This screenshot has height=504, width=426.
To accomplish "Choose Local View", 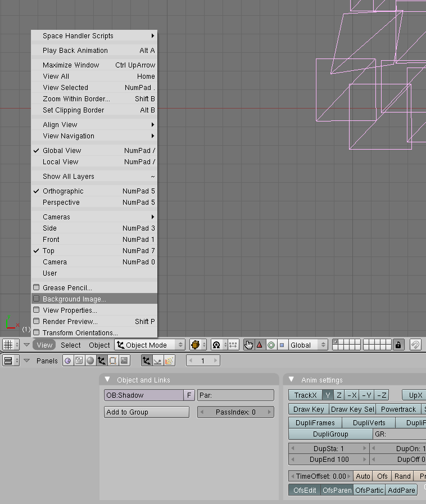I will [94, 161].
